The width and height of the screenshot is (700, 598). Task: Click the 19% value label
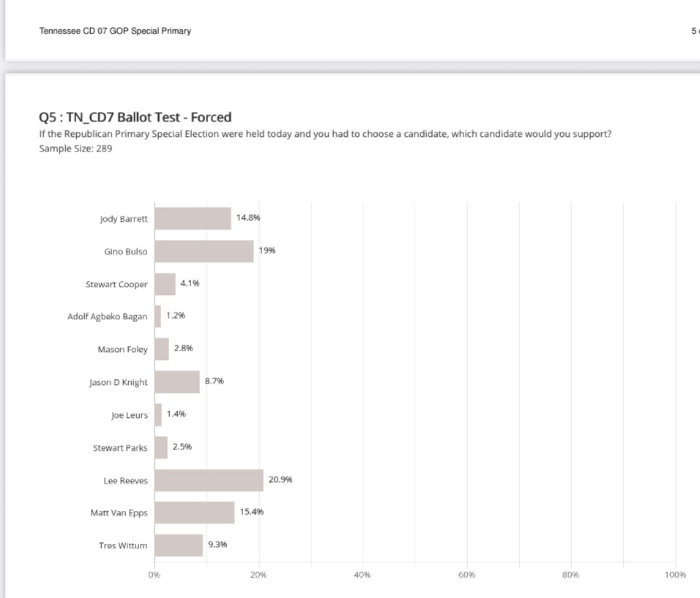click(x=267, y=250)
